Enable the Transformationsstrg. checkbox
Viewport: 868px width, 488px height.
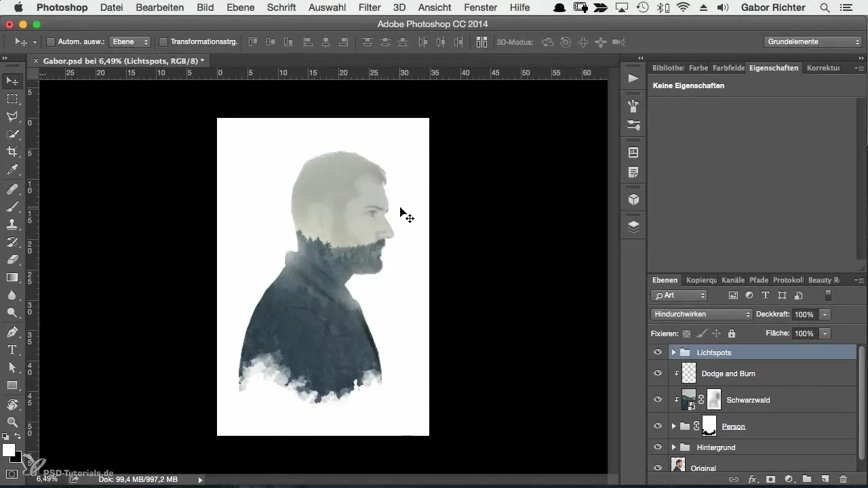[x=163, y=42]
